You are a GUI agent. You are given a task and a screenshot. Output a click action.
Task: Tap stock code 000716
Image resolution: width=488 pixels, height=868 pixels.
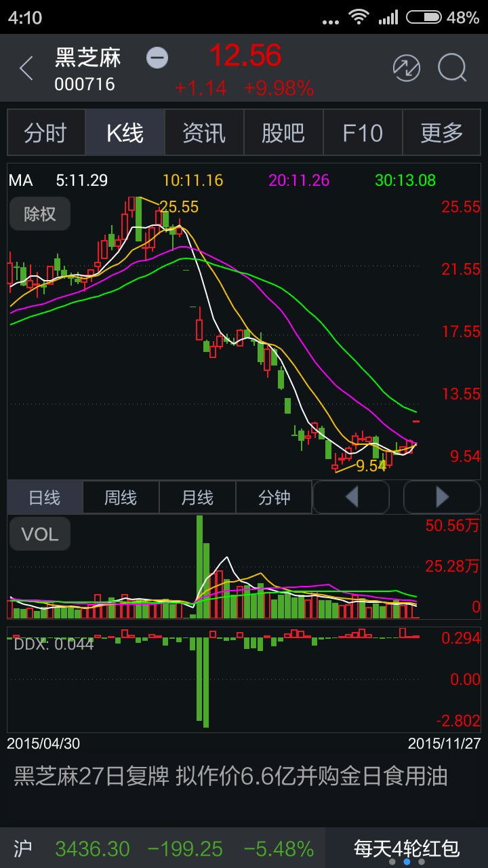85,85
